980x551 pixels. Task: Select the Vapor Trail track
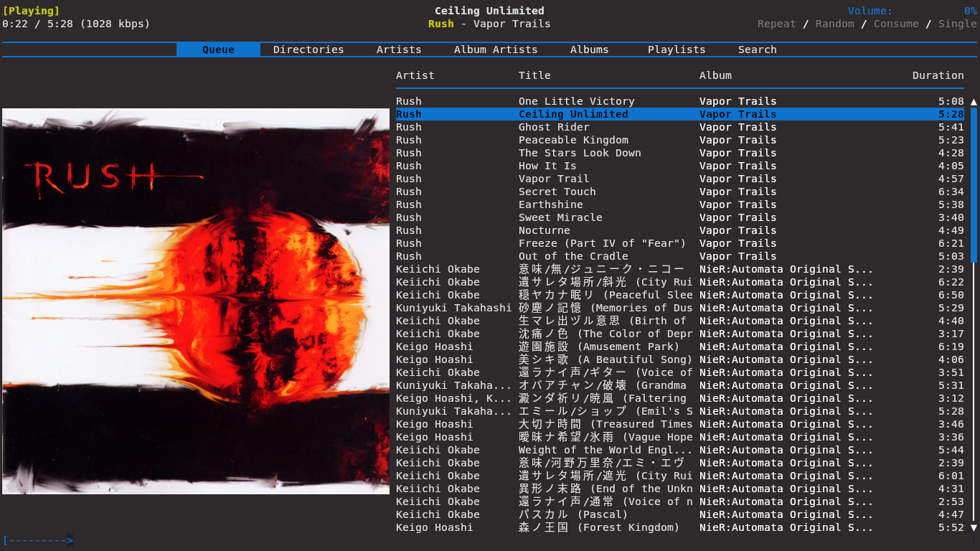680,179
